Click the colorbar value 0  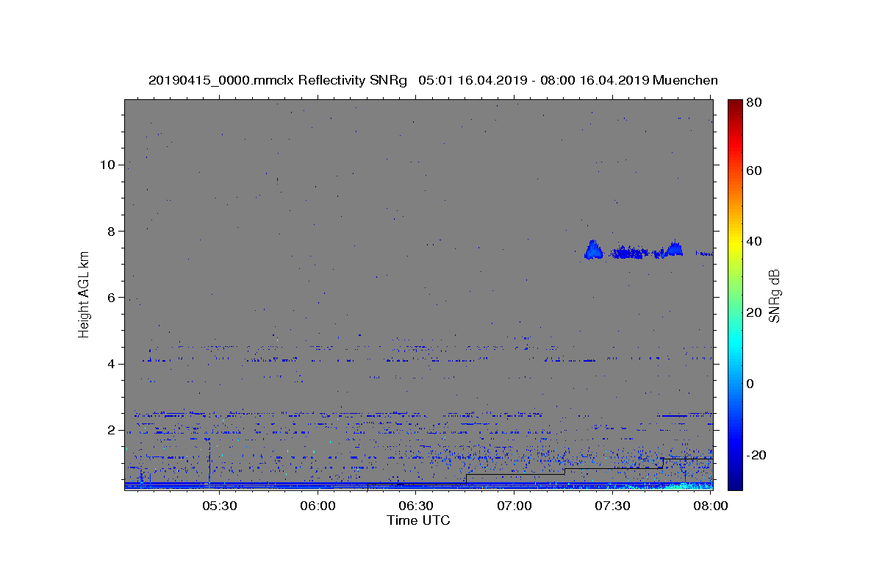(750, 384)
